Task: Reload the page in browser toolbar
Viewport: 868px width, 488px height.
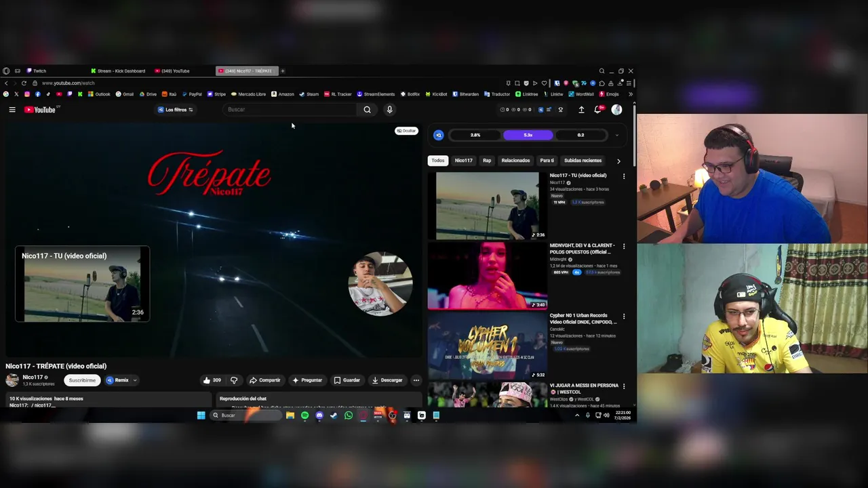Action: [24, 83]
